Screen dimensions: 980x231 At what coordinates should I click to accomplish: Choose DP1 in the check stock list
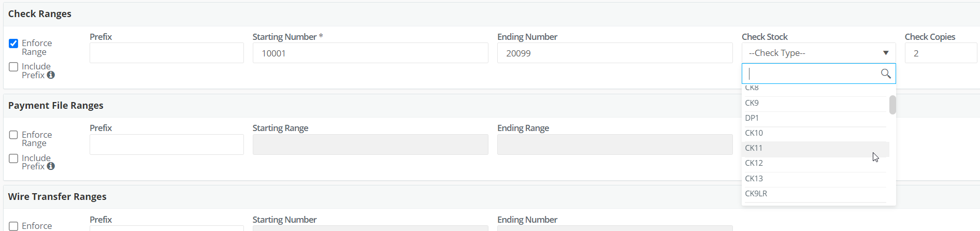point(815,118)
